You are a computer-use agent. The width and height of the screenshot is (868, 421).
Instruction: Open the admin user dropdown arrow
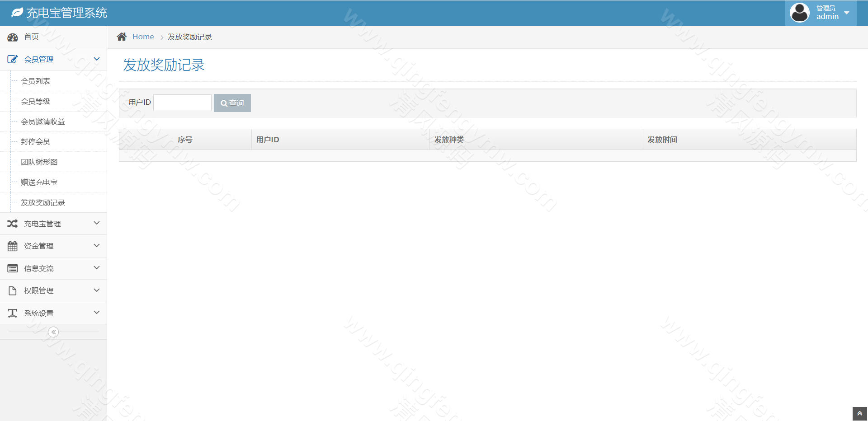pos(847,13)
